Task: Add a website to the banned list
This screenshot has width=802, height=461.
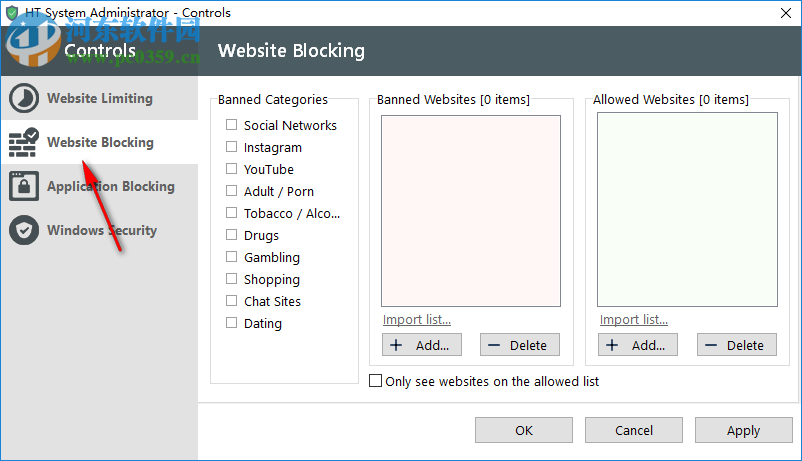Action: point(421,345)
